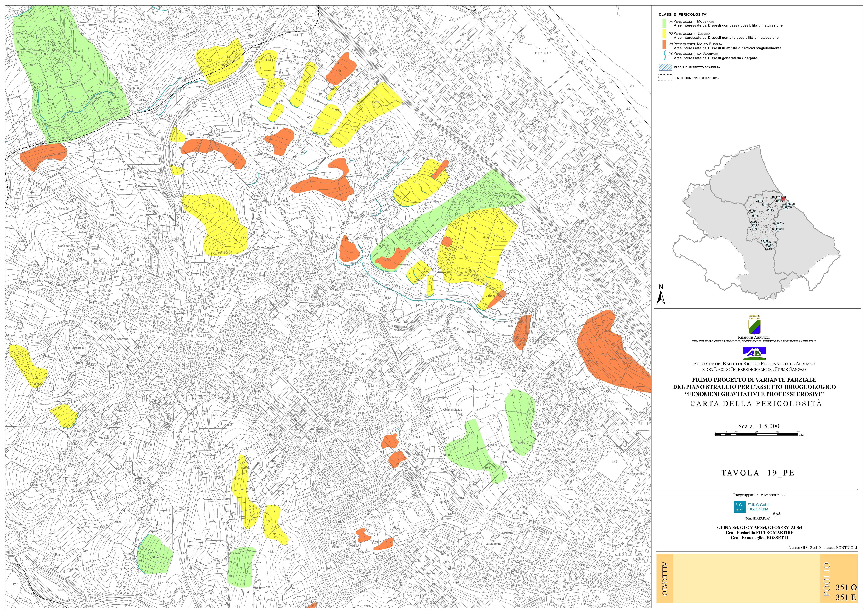Click the red marker on Abruzzo inset map
Viewport: 868px width, 613px height.
coord(783,199)
